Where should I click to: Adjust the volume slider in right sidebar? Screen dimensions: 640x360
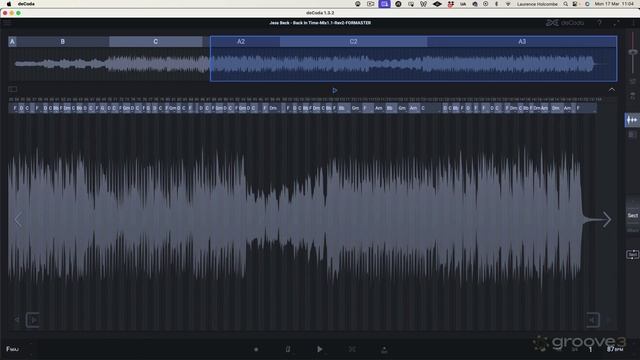(633, 52)
